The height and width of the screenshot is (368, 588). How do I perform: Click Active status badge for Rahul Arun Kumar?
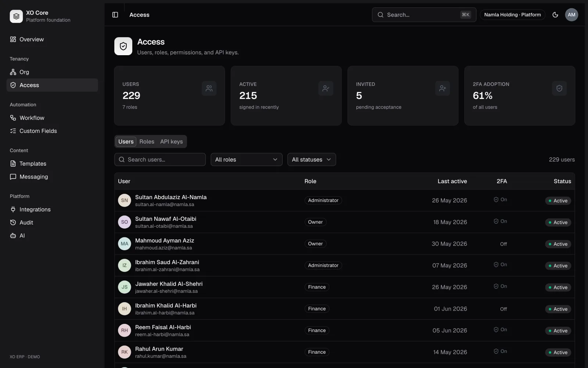tap(558, 353)
